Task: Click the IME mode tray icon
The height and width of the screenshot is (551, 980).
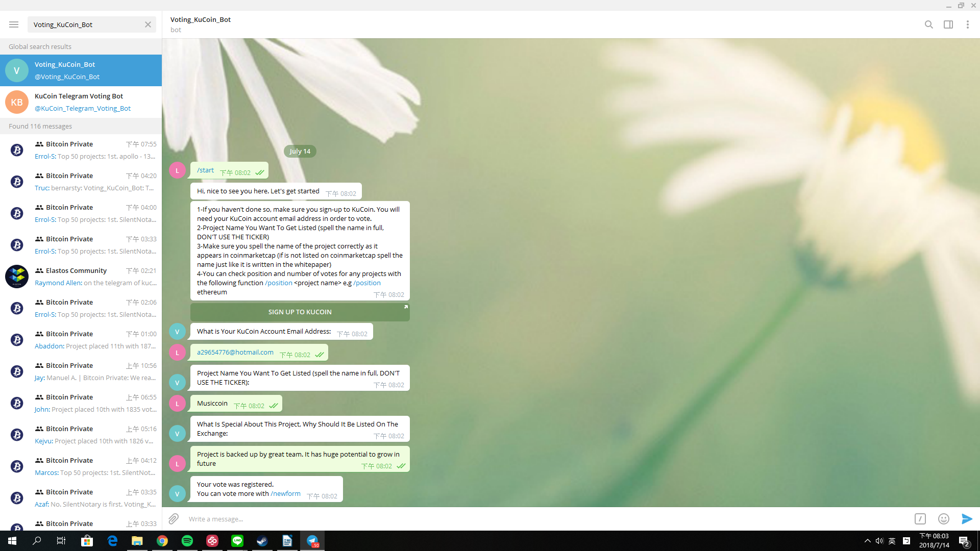Action: (x=906, y=541)
